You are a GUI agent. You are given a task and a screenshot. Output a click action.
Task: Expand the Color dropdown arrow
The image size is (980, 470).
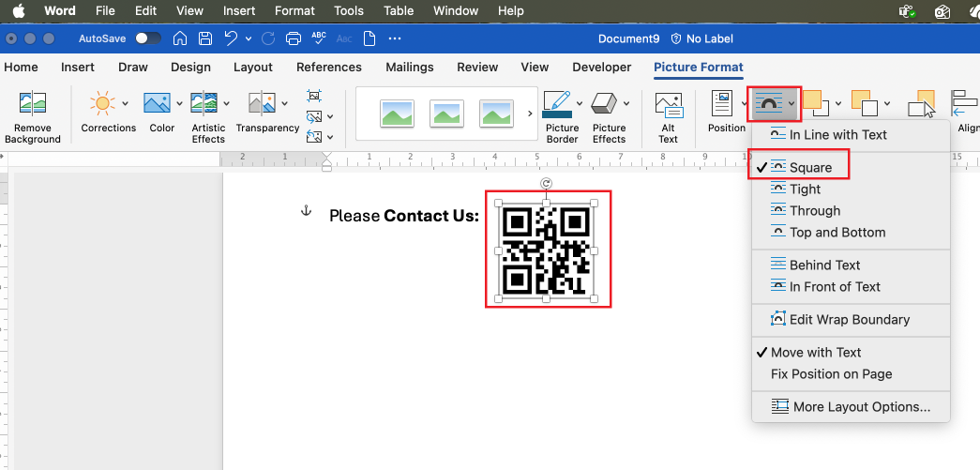(179, 103)
